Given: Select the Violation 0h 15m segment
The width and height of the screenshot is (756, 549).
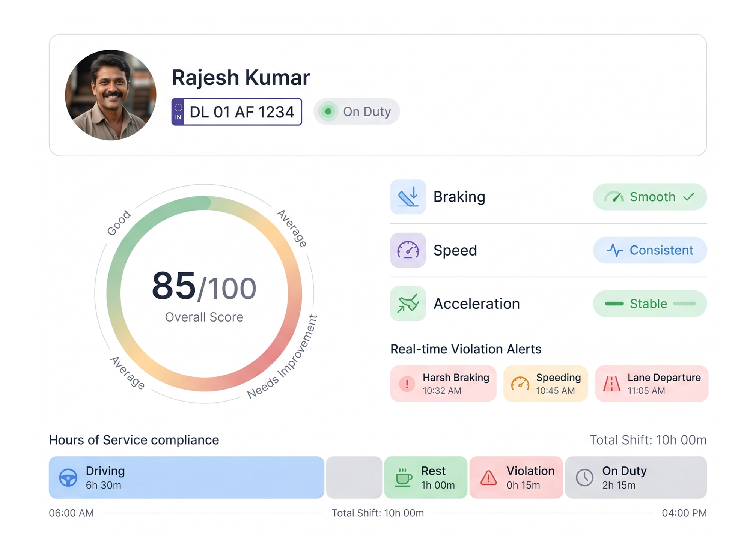Looking at the screenshot, I should [x=516, y=477].
